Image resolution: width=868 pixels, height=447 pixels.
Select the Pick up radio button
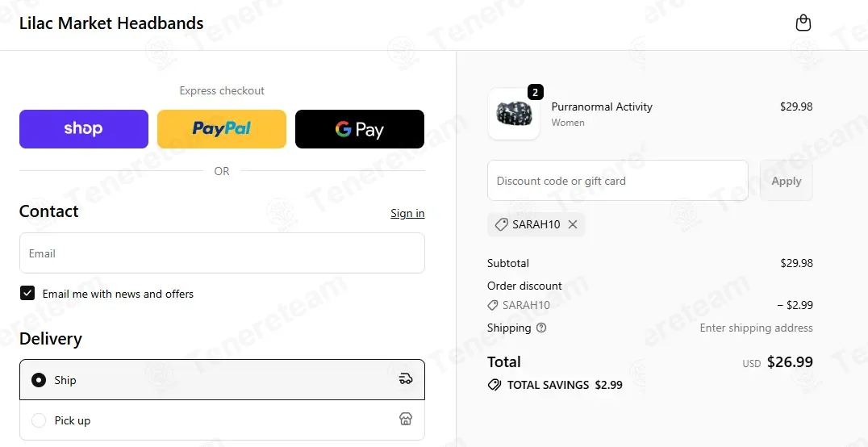coord(39,420)
